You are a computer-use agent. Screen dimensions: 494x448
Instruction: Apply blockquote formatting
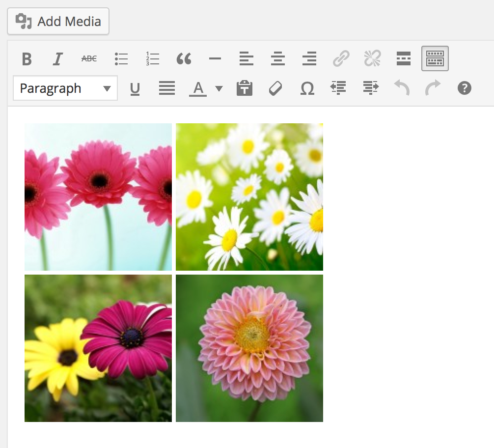pos(184,59)
